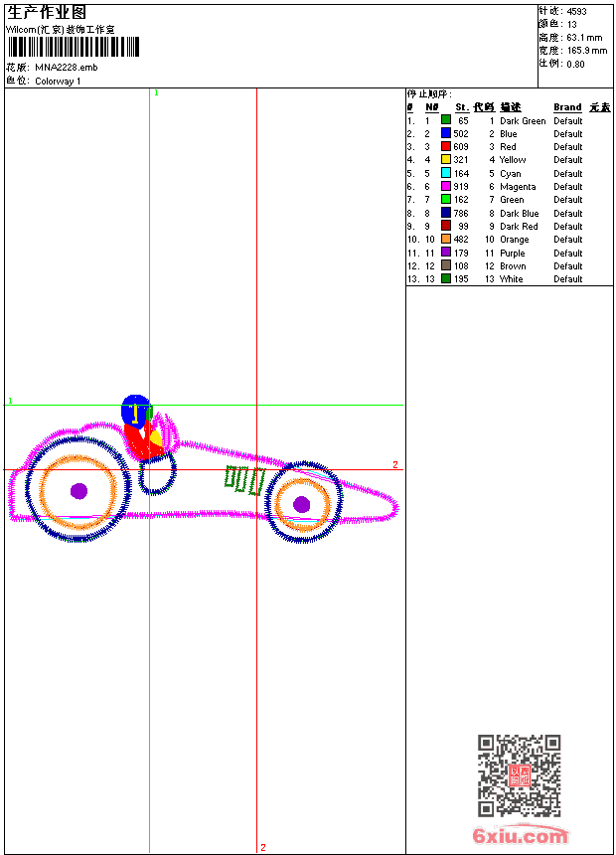Click the Wilcom studio subtitle text
The height and width of the screenshot is (855, 616).
coord(61,30)
